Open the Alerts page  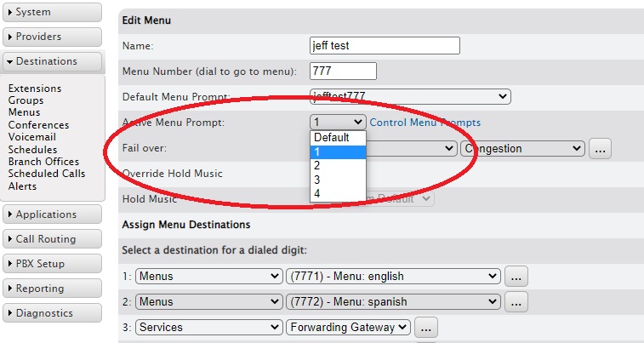coord(22,186)
